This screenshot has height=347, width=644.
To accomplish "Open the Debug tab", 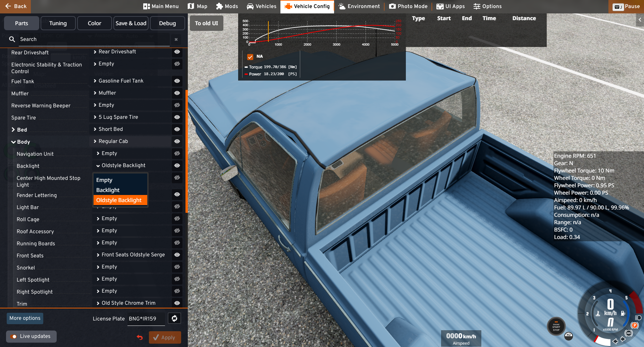I will click(167, 23).
